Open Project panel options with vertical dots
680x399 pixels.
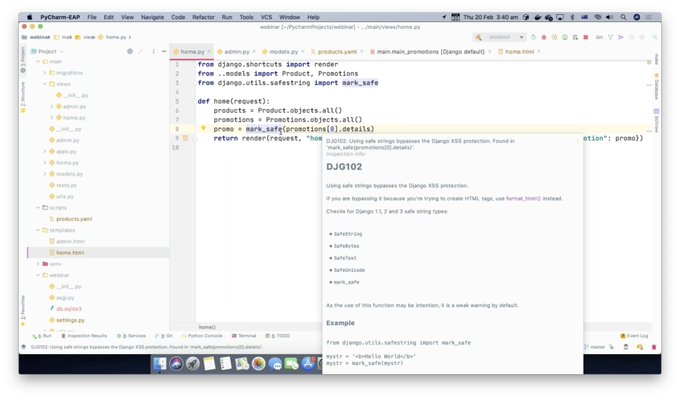pos(153,51)
